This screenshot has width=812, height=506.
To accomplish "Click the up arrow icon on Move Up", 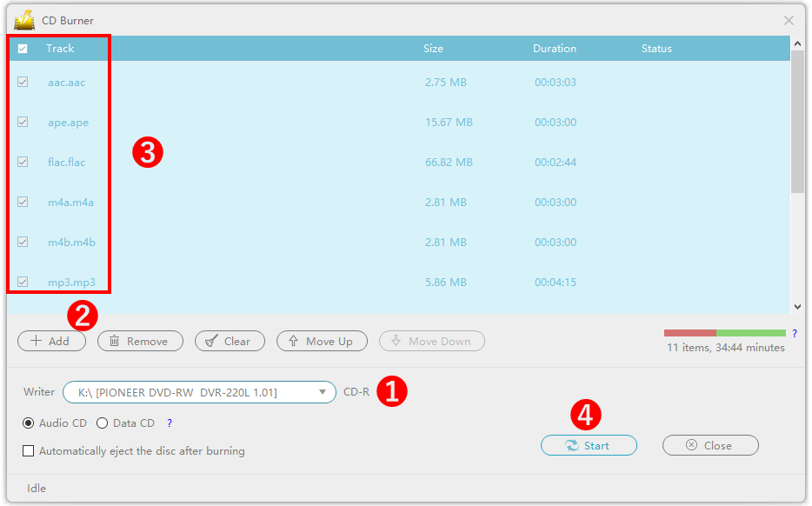I will 294,342.
